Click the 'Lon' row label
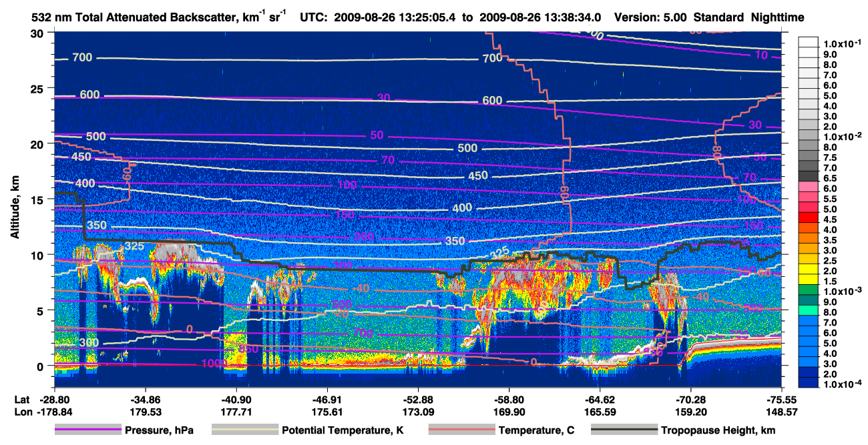This screenshot has height=445, width=868. click(x=22, y=412)
